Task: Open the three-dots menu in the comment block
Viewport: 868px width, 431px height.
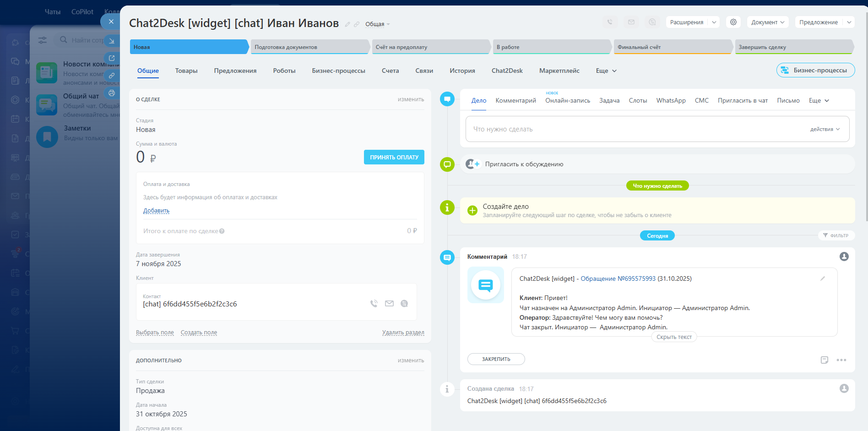Action: click(841, 360)
